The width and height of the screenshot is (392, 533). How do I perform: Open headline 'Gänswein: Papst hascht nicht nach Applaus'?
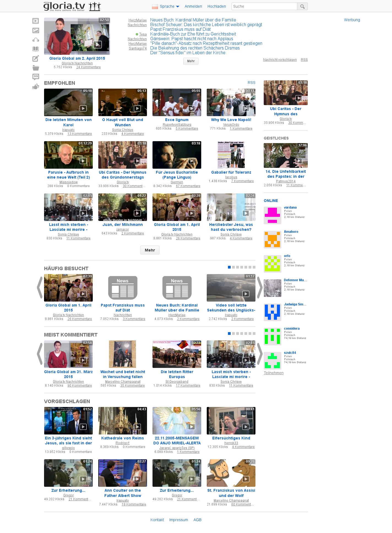pos(192,39)
